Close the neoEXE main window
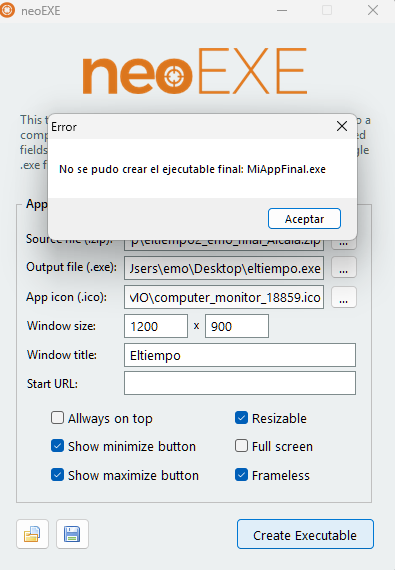This screenshot has width=395, height=570. pos(373,10)
